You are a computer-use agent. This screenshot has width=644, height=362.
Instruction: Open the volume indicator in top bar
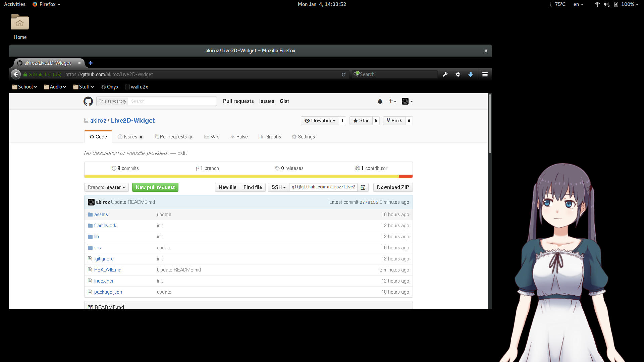tap(606, 4)
